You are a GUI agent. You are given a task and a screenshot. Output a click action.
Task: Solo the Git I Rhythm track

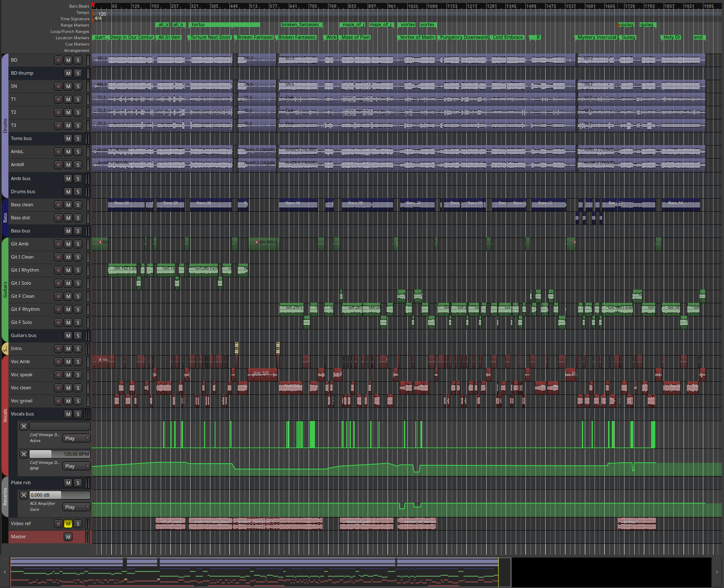point(78,270)
